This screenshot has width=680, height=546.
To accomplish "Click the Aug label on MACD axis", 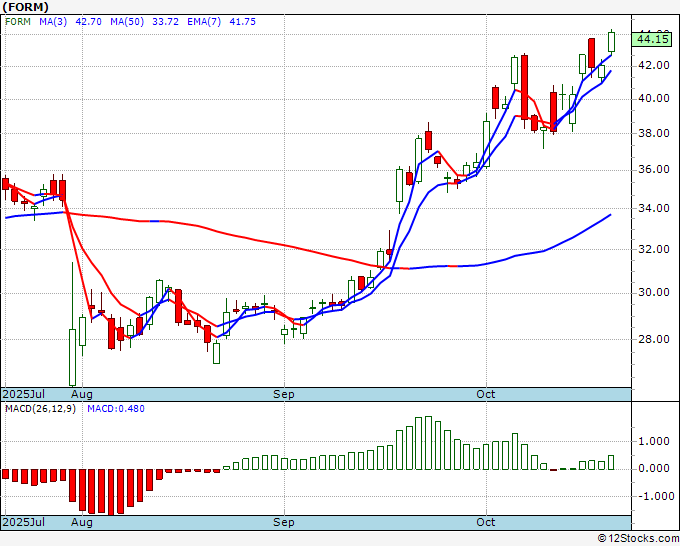I will coord(82,522).
